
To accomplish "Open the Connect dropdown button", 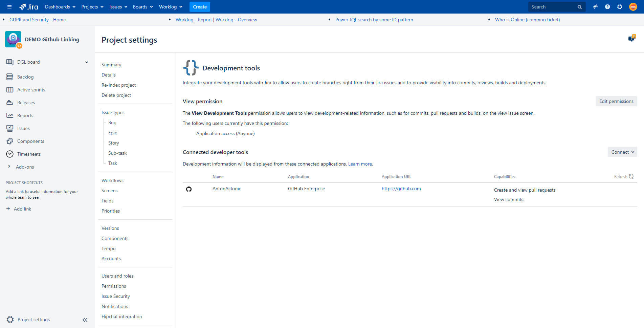I will pos(622,152).
